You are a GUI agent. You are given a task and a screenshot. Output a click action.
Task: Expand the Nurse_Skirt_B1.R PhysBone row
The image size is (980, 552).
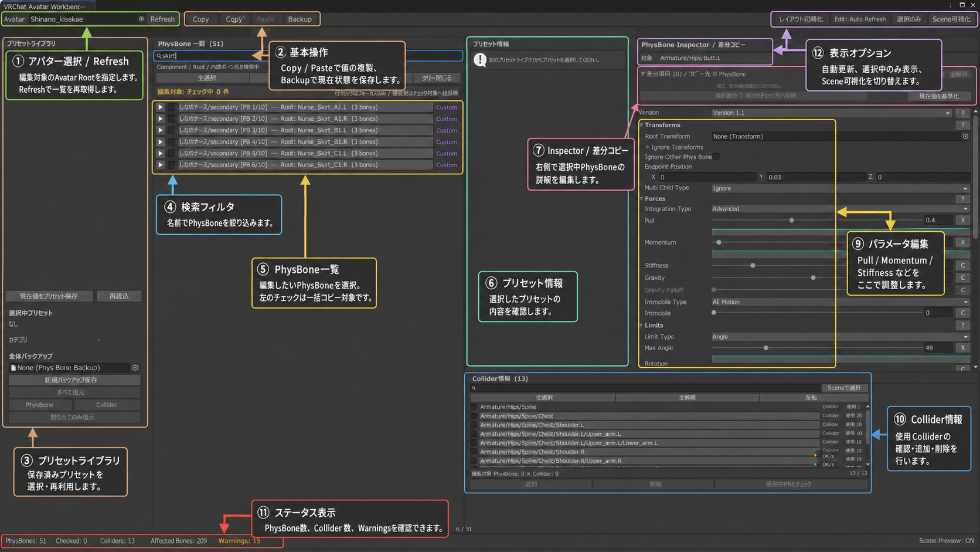tap(160, 142)
